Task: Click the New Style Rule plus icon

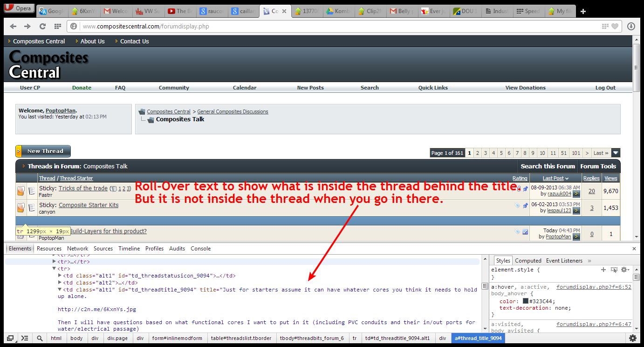Action: click(603, 270)
